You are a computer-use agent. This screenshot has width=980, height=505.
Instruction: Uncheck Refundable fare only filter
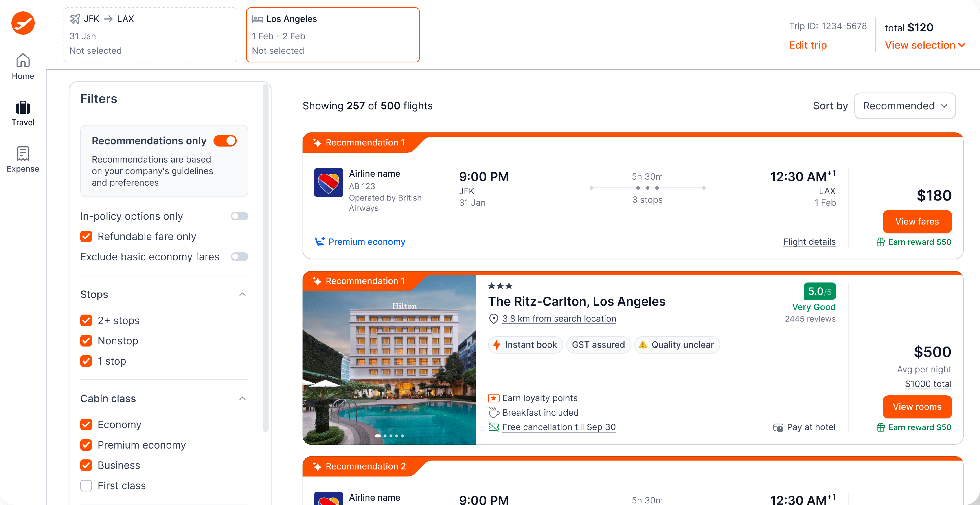(x=86, y=236)
